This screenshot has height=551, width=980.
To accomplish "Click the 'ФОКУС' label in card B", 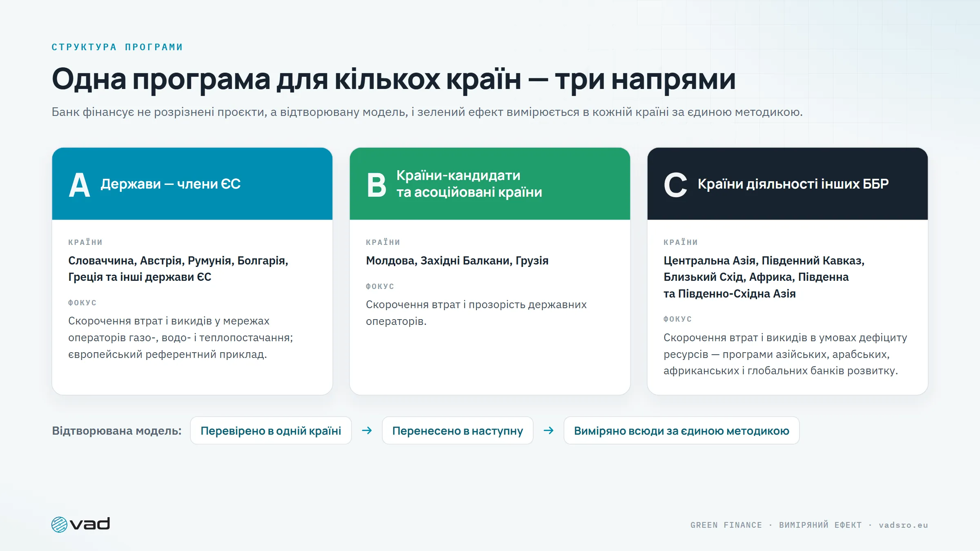I will point(380,287).
